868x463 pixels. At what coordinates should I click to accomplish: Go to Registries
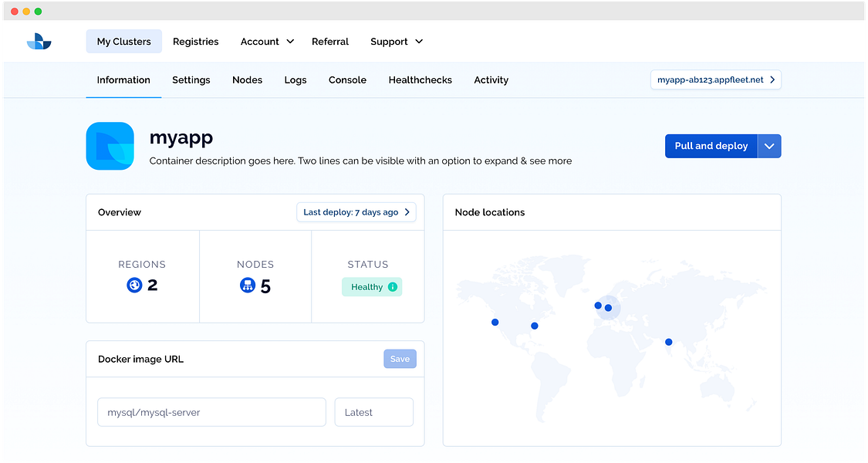pyautogui.click(x=195, y=42)
